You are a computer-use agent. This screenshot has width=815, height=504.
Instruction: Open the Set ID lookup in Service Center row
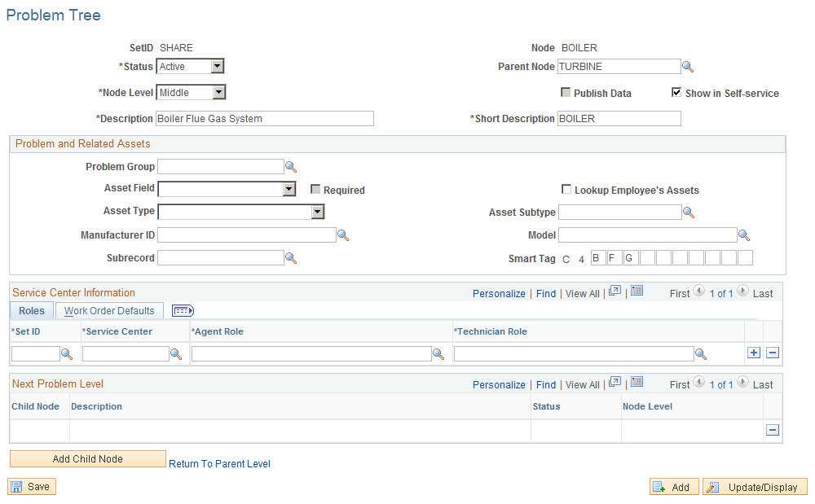[67, 354]
